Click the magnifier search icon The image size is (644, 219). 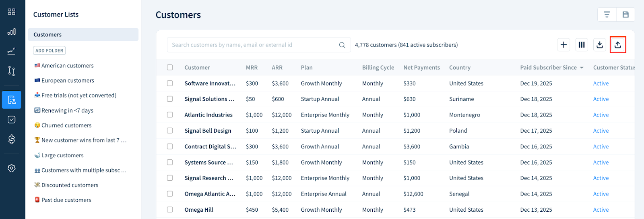pos(342,45)
